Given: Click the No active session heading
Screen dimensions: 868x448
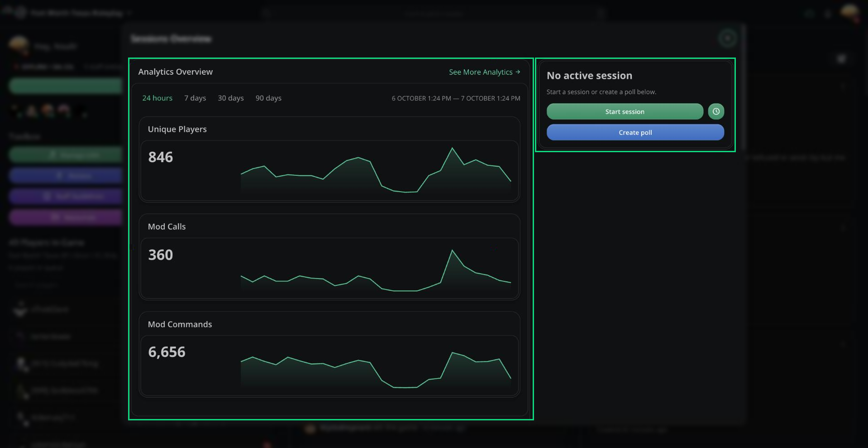Looking at the screenshot, I should tap(589, 76).
